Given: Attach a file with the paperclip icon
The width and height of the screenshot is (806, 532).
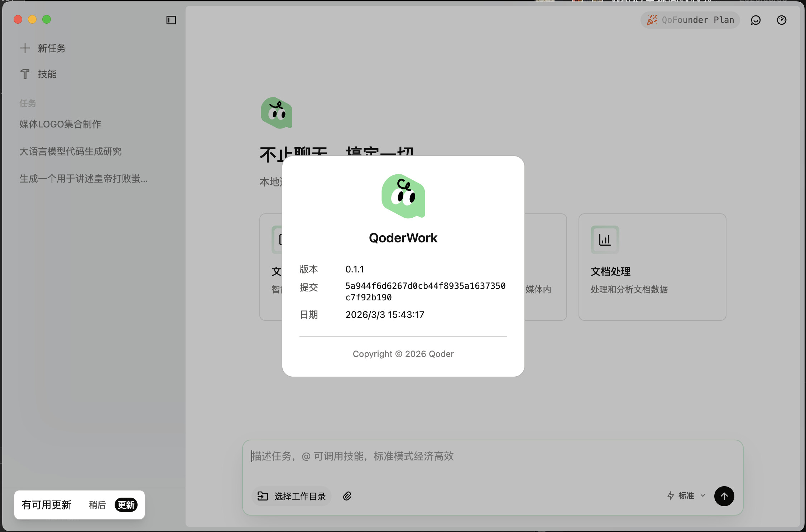Looking at the screenshot, I should pos(347,496).
